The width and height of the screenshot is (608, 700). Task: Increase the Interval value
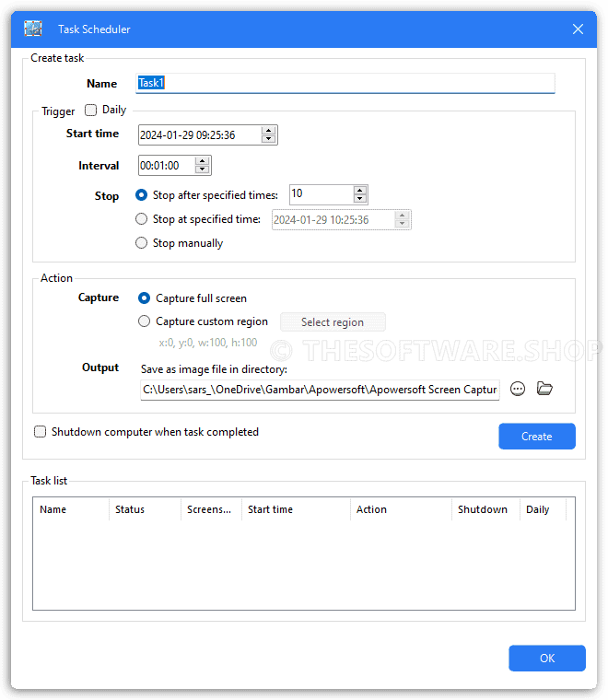(x=203, y=161)
